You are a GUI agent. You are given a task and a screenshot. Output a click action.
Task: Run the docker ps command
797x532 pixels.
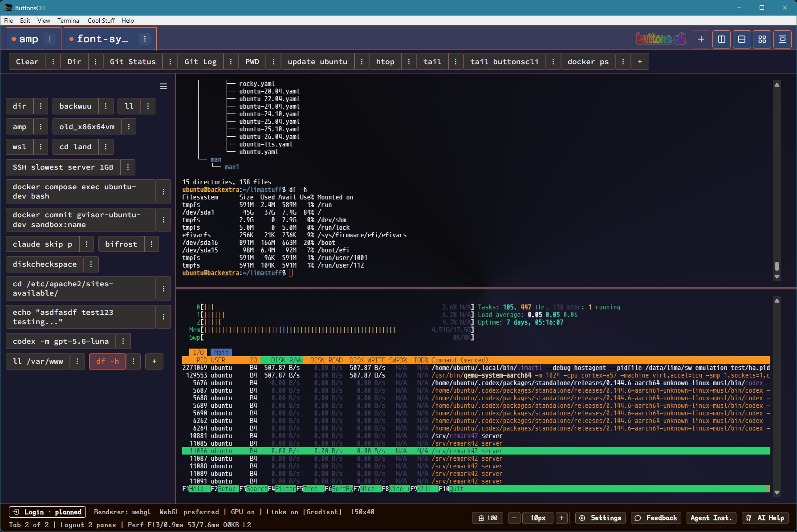(588, 62)
